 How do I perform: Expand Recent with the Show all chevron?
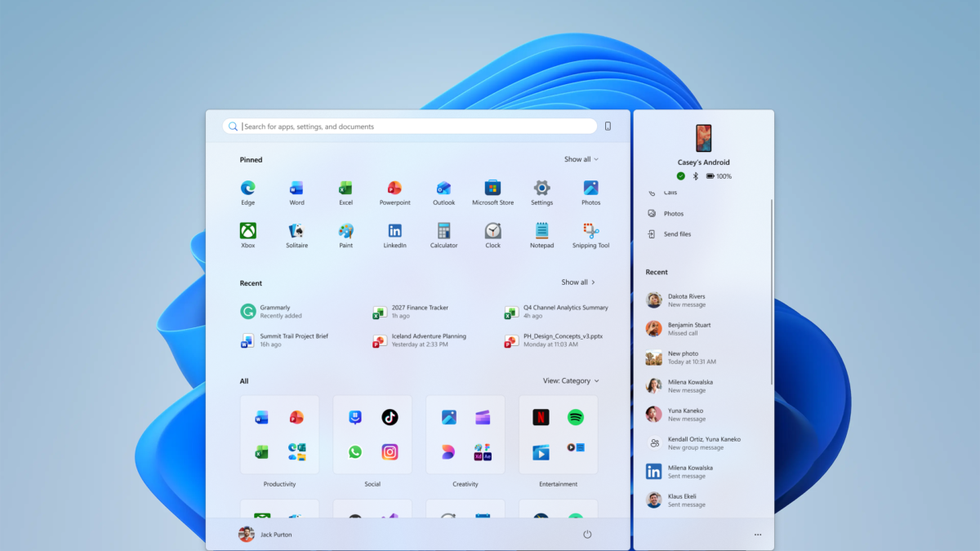[578, 282]
